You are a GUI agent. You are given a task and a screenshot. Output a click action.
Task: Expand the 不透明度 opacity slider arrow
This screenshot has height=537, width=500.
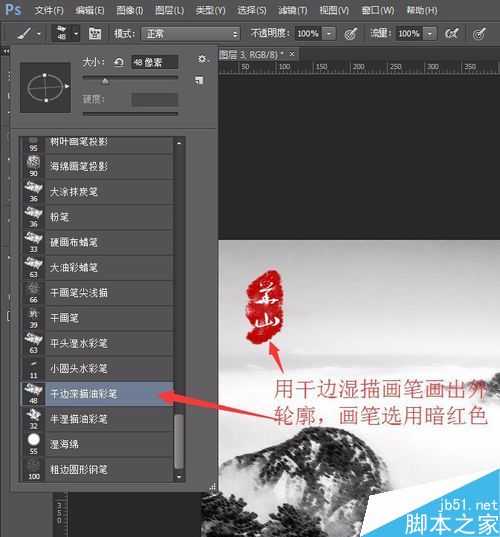click(329, 34)
